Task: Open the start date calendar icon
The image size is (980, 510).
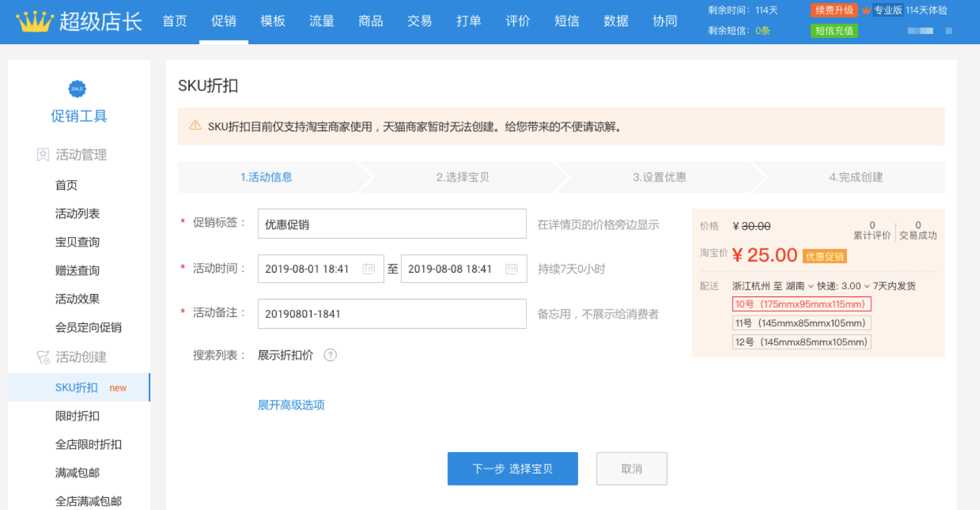Action: click(369, 269)
